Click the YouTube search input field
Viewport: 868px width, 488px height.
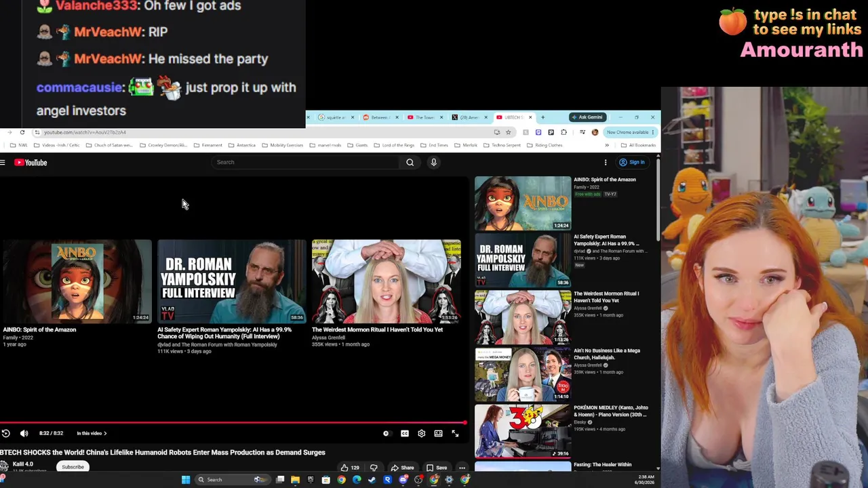tap(306, 162)
